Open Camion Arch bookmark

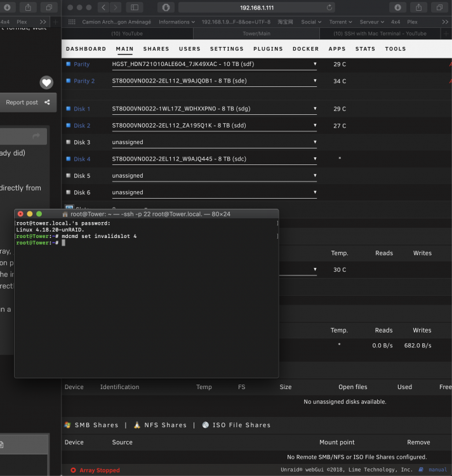coord(116,22)
